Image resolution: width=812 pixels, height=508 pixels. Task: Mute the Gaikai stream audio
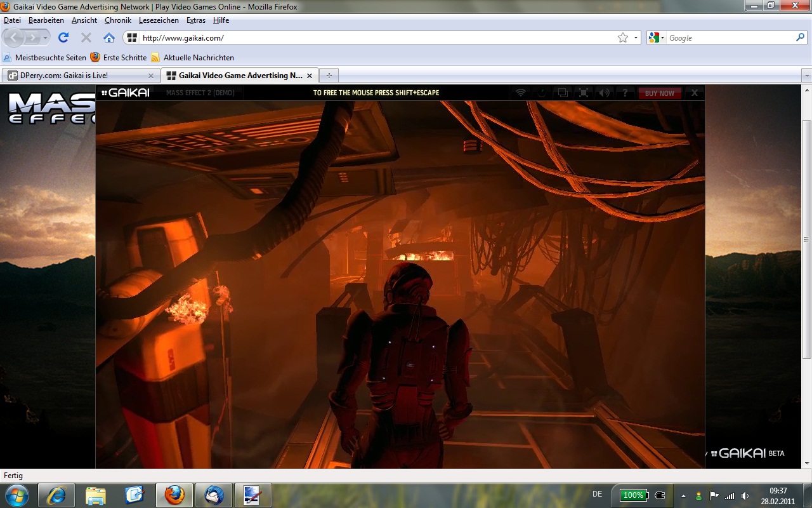[x=604, y=93]
